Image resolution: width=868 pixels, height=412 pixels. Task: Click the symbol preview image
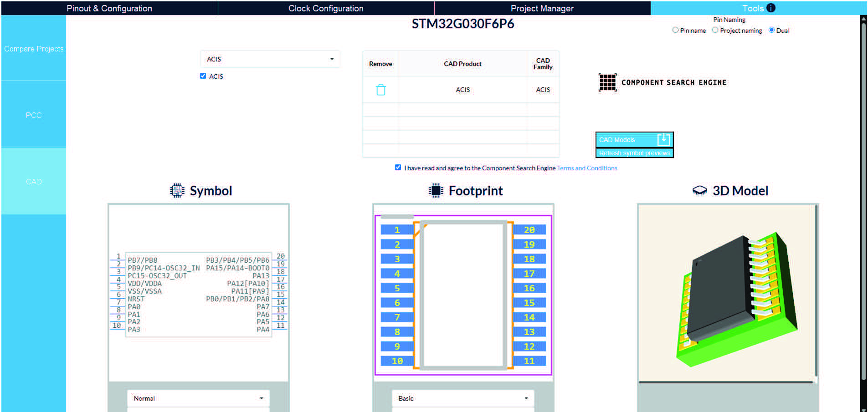[x=199, y=293]
